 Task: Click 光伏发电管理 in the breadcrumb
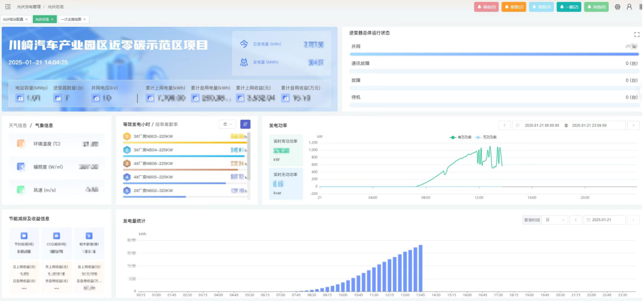[x=29, y=7]
